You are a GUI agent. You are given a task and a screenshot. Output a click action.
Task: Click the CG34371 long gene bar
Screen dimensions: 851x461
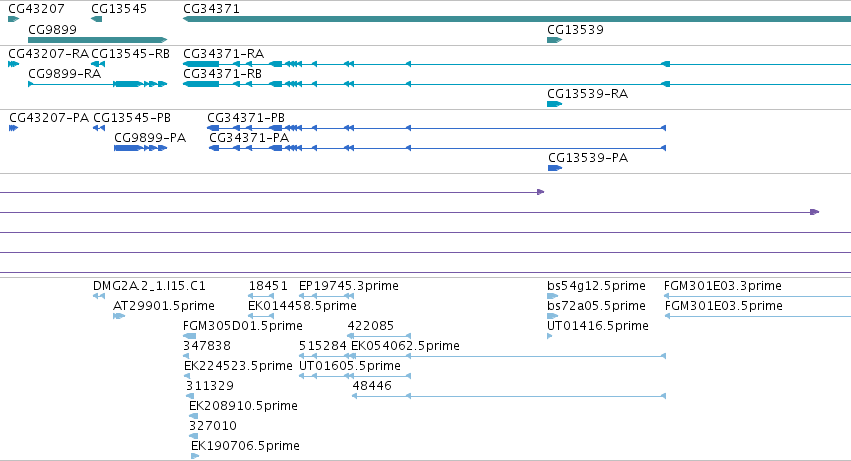pos(517,19)
